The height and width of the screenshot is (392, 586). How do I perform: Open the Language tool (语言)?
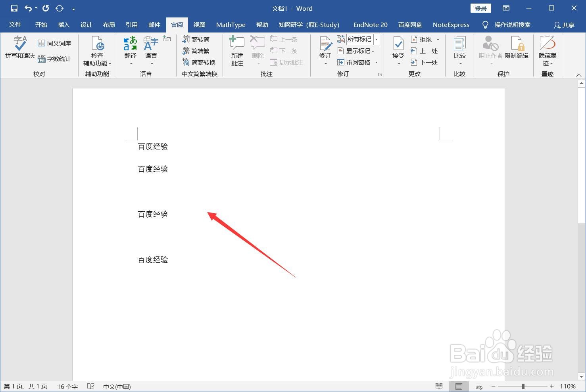(x=151, y=51)
